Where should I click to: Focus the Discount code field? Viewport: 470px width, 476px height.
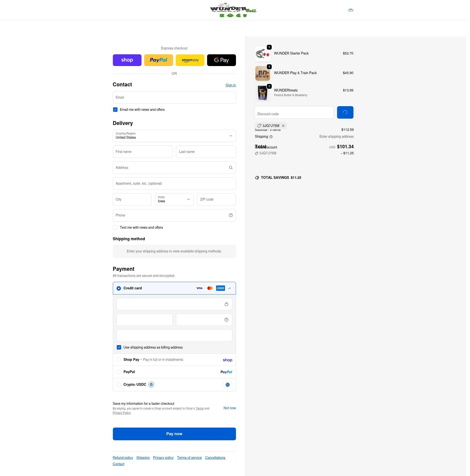point(294,112)
